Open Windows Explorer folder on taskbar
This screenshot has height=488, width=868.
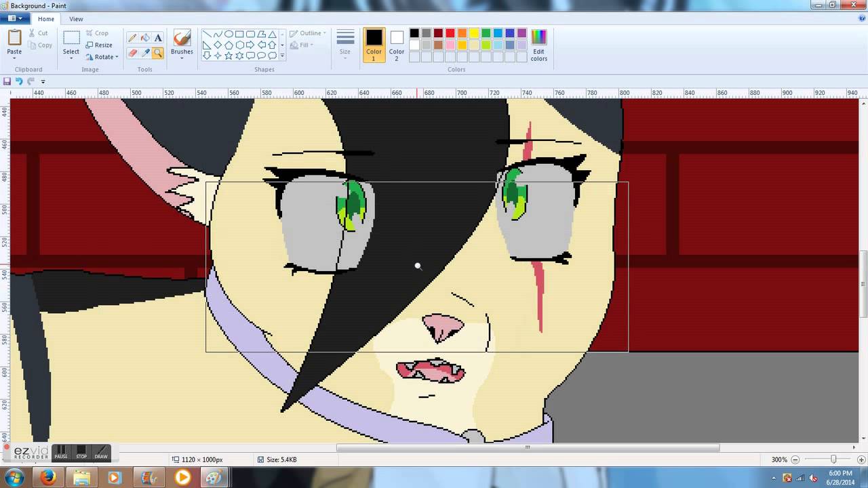click(x=81, y=478)
